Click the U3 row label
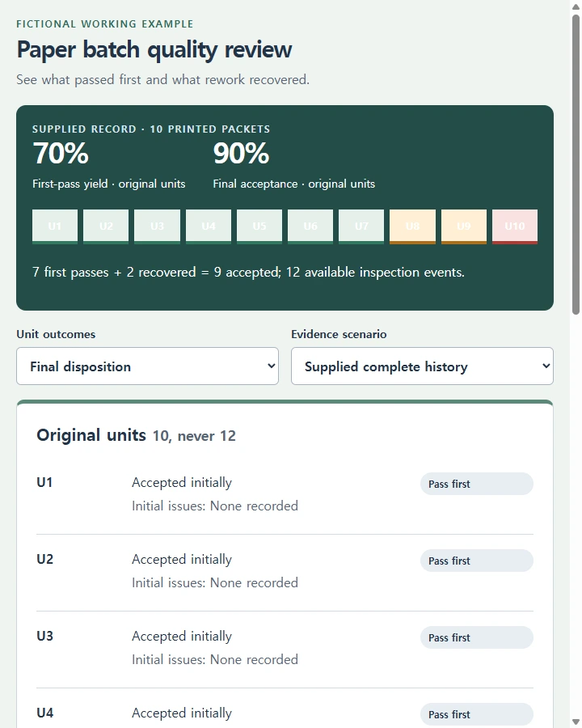This screenshot has height=728, width=582. (x=45, y=636)
